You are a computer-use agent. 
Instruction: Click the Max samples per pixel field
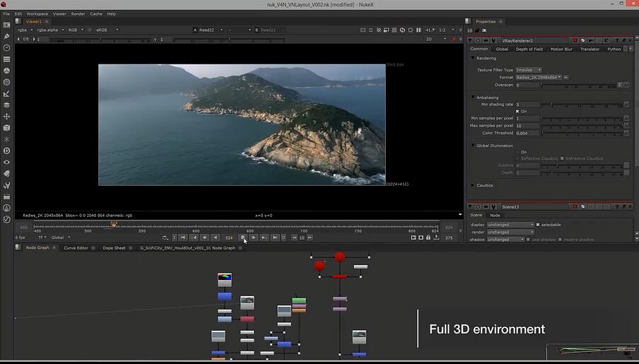tap(527, 126)
